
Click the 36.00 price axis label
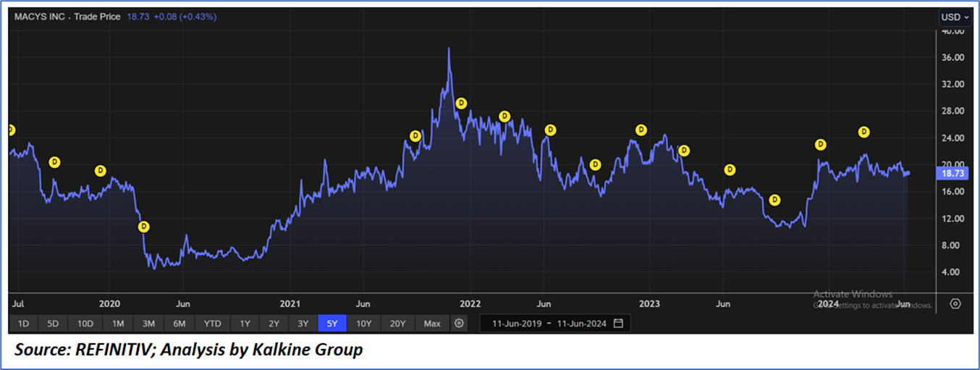951,58
